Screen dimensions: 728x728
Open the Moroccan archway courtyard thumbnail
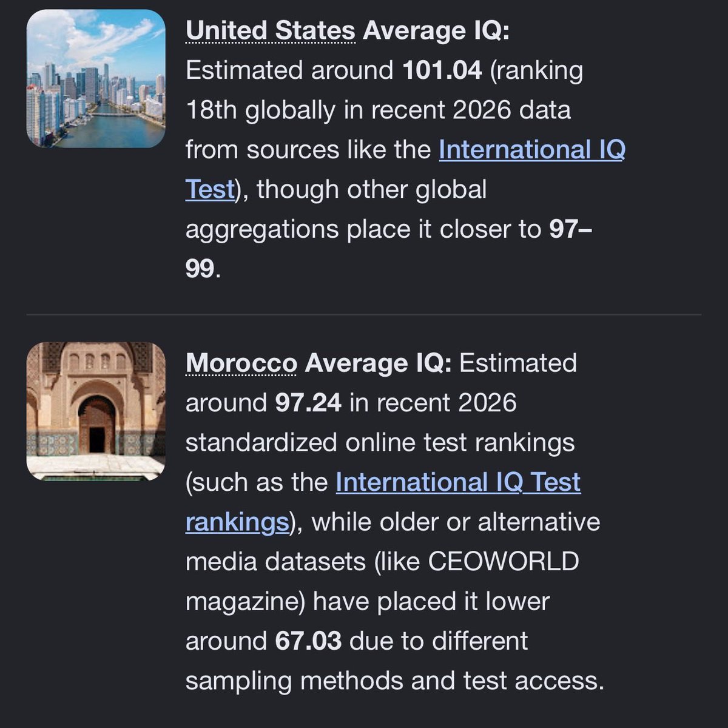(x=96, y=411)
